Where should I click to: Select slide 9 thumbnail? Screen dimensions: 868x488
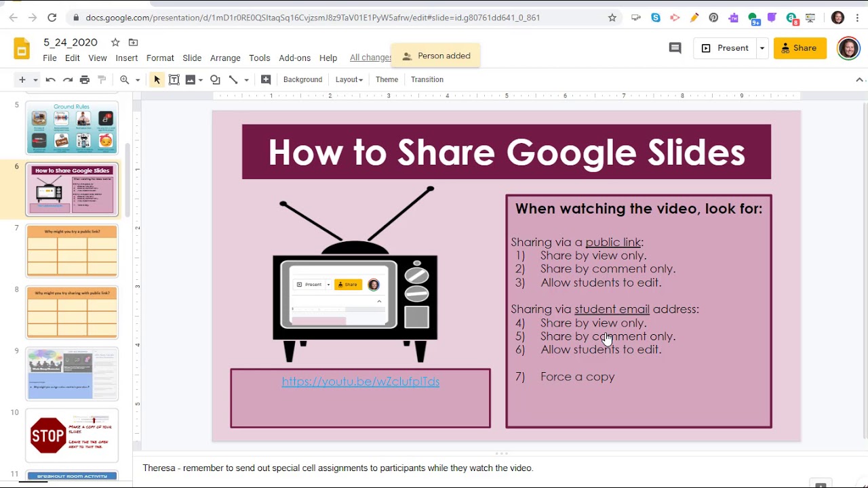click(x=72, y=373)
